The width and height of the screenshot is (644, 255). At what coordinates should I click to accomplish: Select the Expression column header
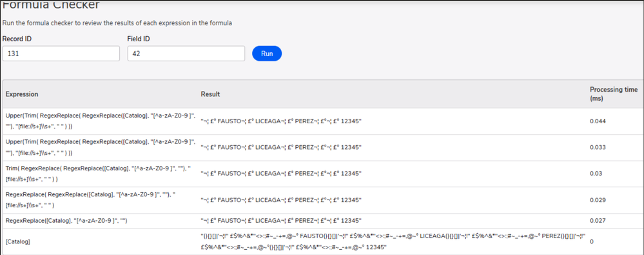[22, 94]
